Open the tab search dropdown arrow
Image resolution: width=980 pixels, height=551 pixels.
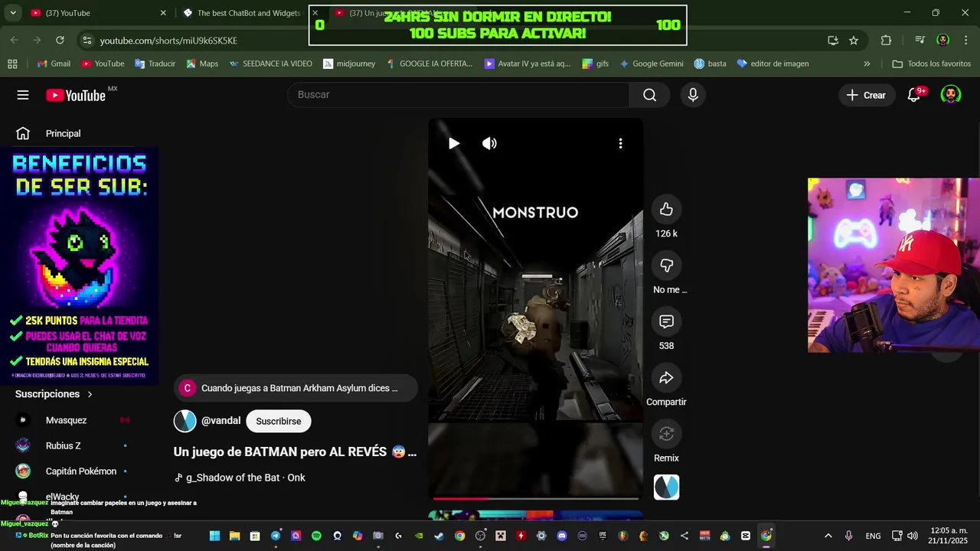[x=12, y=13]
